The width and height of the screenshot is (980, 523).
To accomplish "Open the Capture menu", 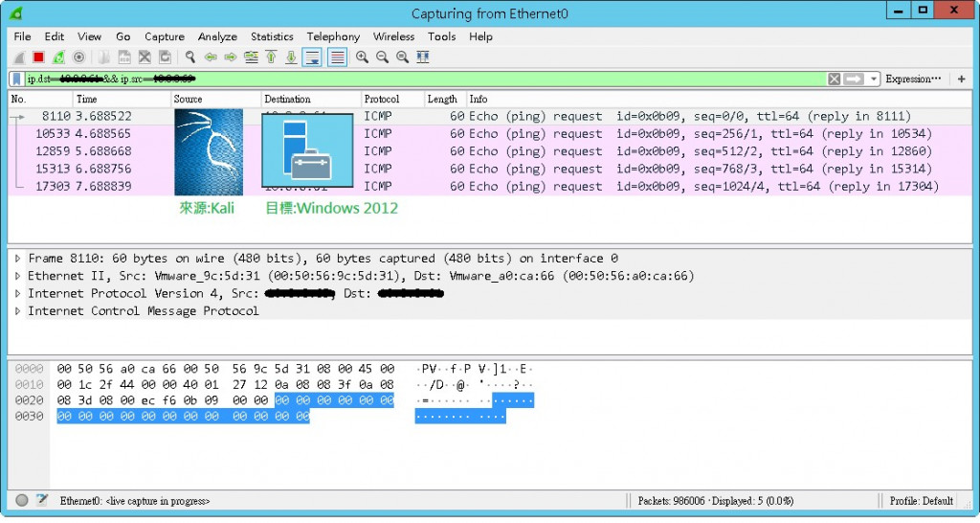I will pos(165,37).
